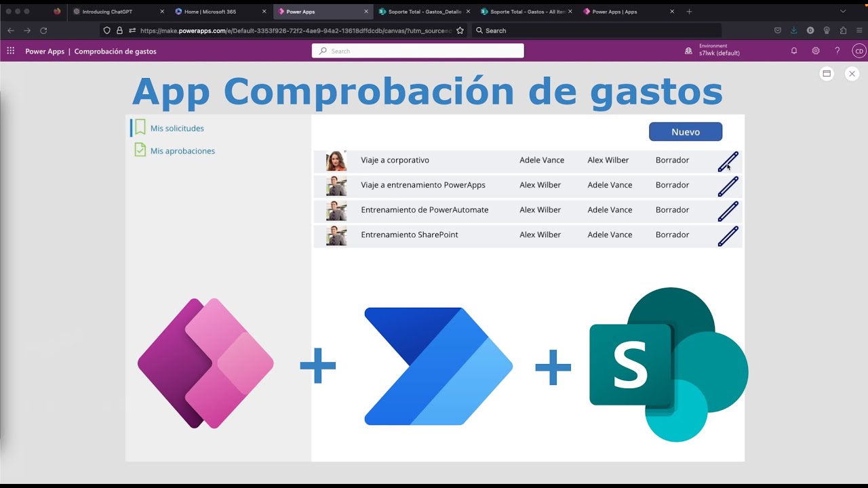Close the Introducing ChatGPT tab

(162, 12)
